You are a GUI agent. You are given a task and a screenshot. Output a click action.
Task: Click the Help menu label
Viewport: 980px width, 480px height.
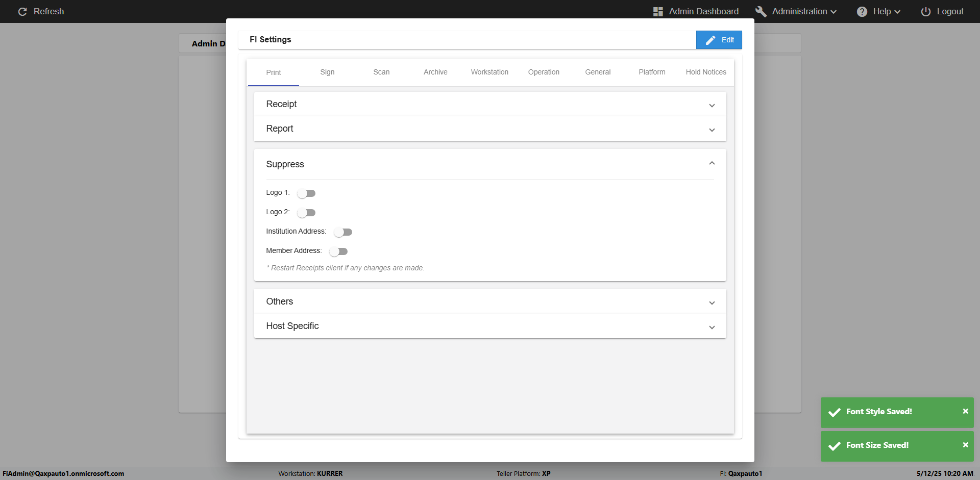882,11
